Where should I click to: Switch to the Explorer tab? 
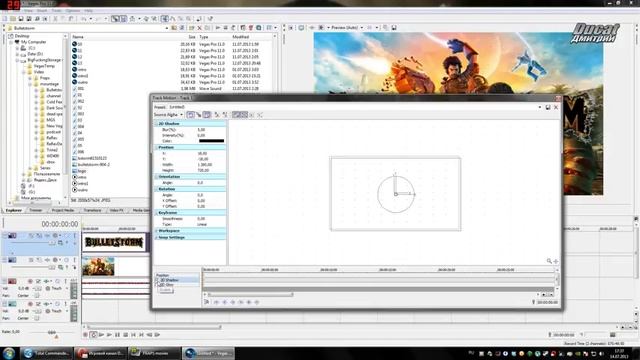click(13, 210)
